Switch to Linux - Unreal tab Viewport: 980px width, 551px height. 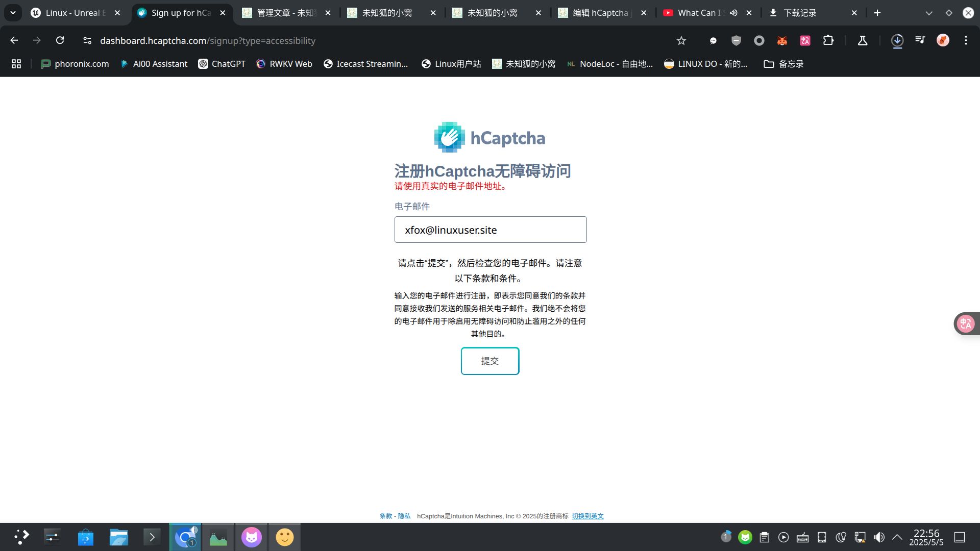coord(76,13)
